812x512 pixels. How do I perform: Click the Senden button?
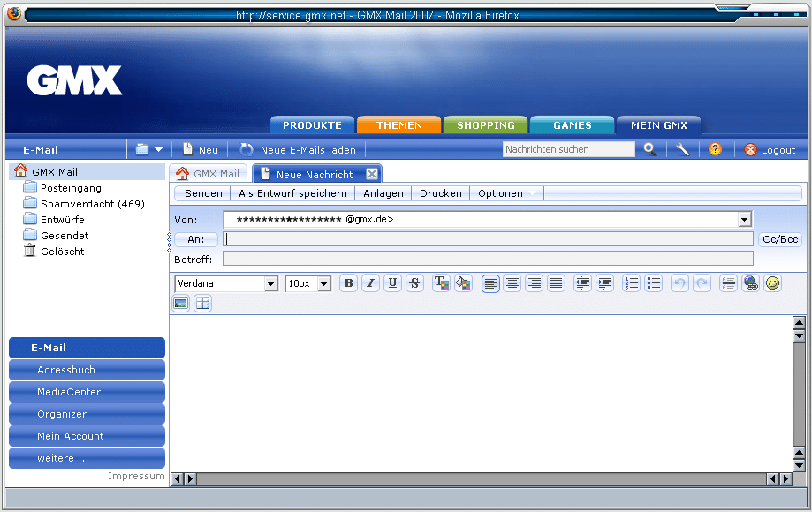coord(203,193)
